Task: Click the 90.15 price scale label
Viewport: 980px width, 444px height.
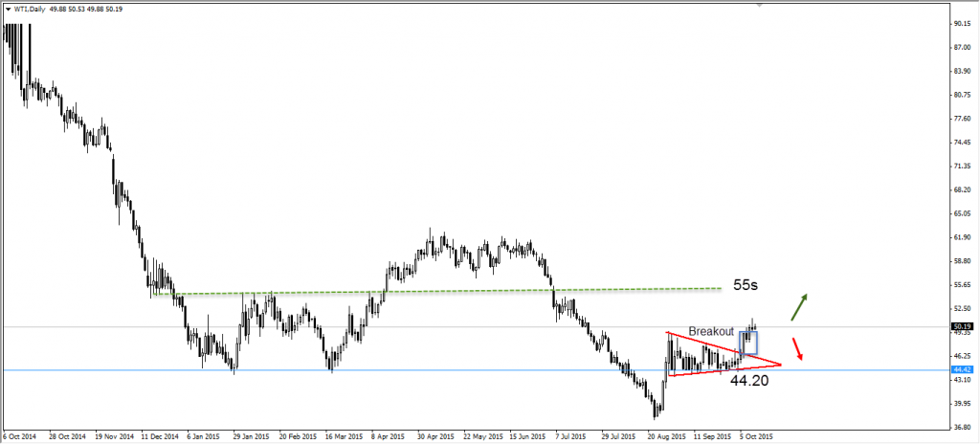Action: (x=961, y=23)
